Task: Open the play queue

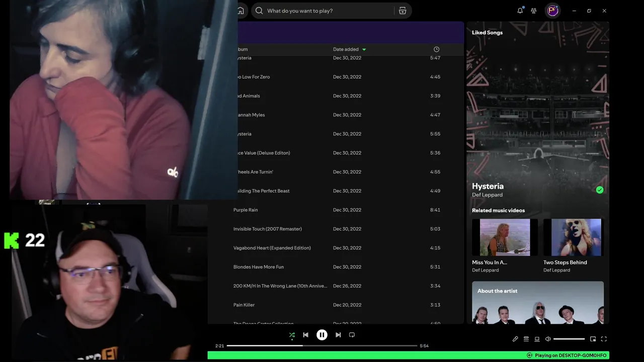Action: pyautogui.click(x=526, y=339)
